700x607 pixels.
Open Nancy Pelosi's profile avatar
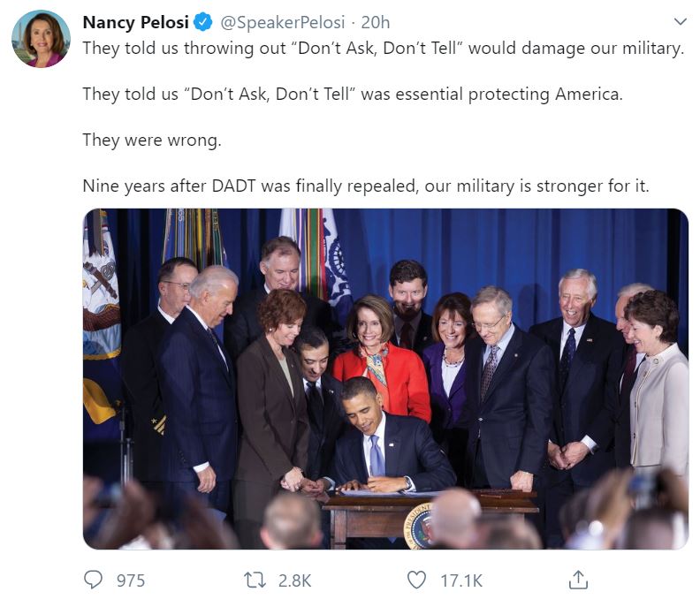pyautogui.click(x=42, y=39)
